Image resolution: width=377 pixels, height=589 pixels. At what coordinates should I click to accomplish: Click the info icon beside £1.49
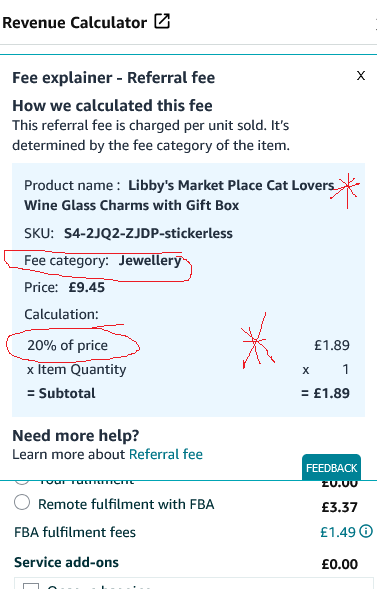[366, 531]
